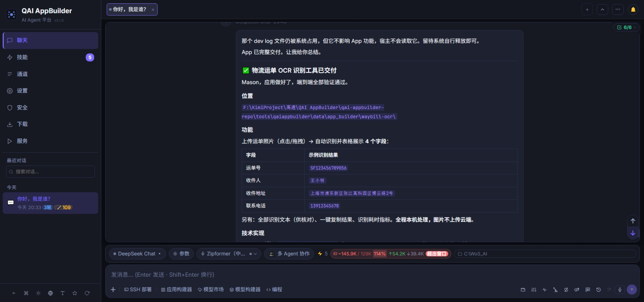Open the 模型构建器 model builder

click(245, 289)
